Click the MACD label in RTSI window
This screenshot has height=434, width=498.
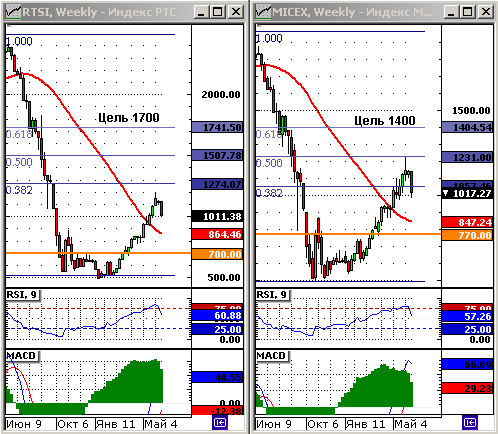pyautogui.click(x=22, y=356)
